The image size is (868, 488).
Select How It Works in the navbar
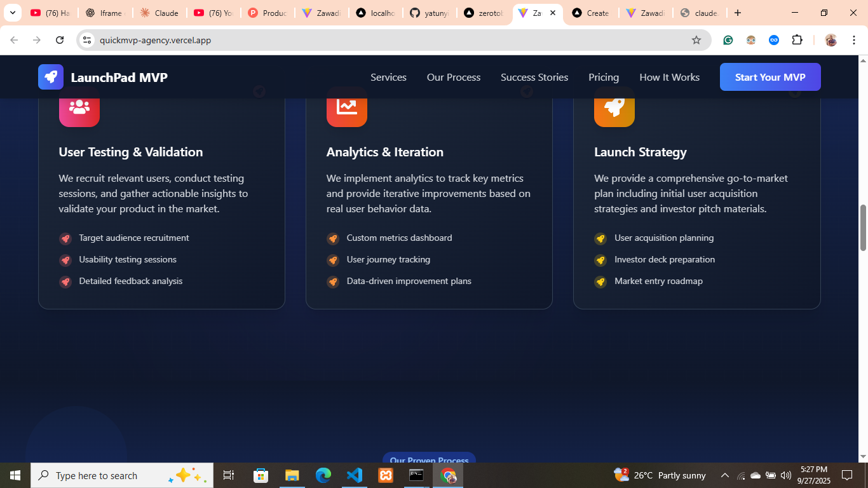point(669,77)
